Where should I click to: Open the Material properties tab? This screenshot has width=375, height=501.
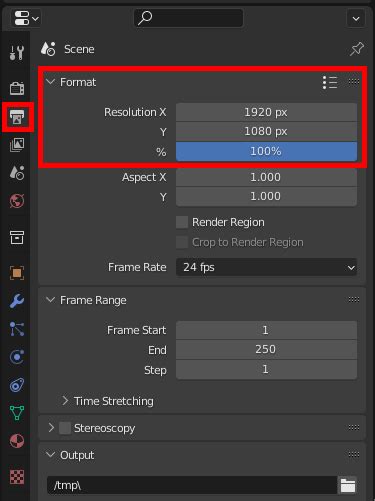coord(17,441)
